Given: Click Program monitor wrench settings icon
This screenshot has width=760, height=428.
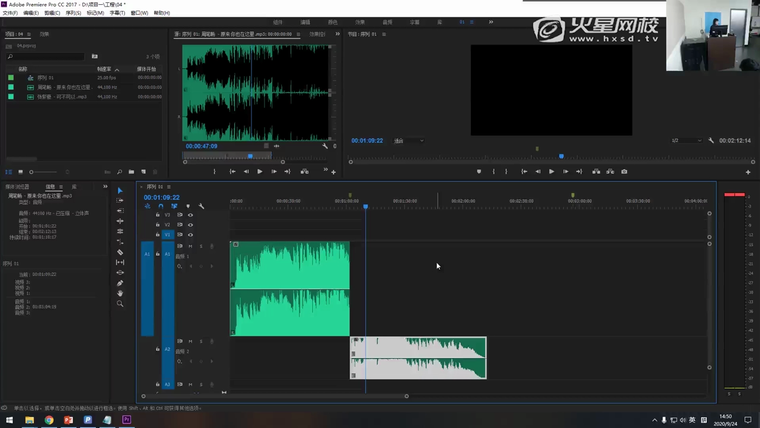Looking at the screenshot, I should pos(711,140).
